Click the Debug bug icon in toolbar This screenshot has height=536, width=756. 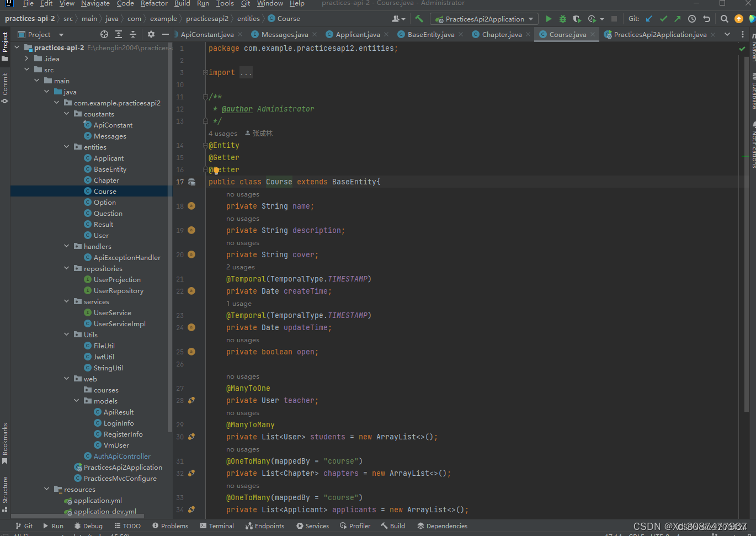(563, 19)
